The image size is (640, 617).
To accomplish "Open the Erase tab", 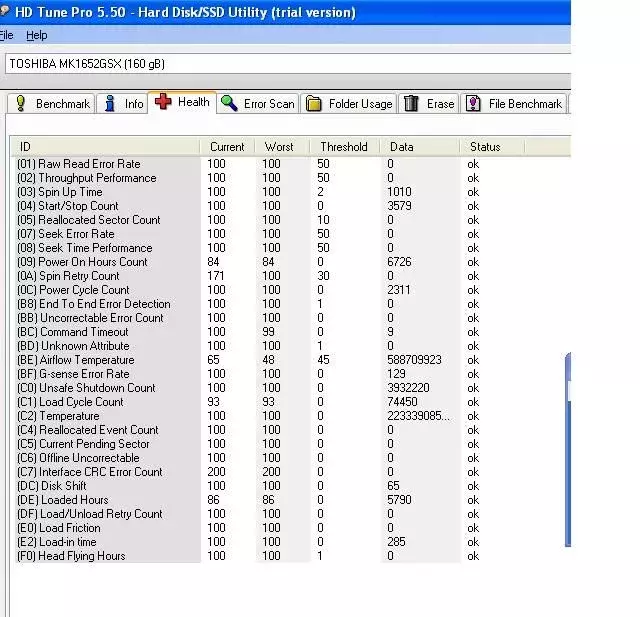I will (x=429, y=104).
